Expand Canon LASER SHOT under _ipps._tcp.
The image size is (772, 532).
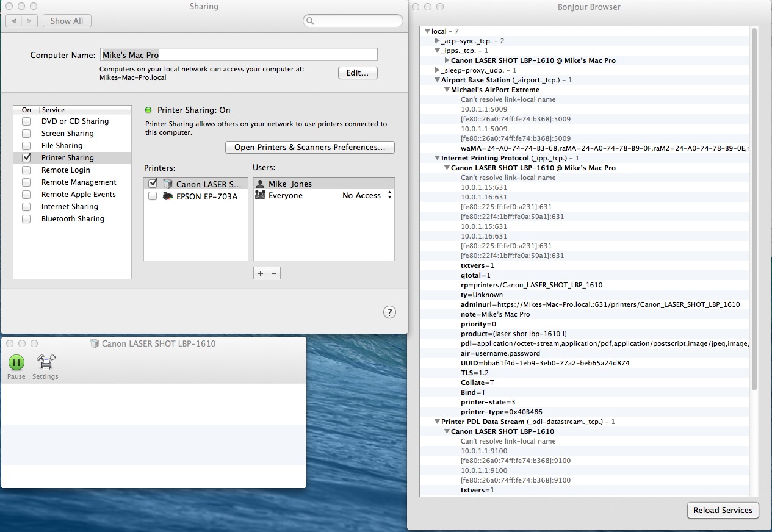click(x=447, y=60)
